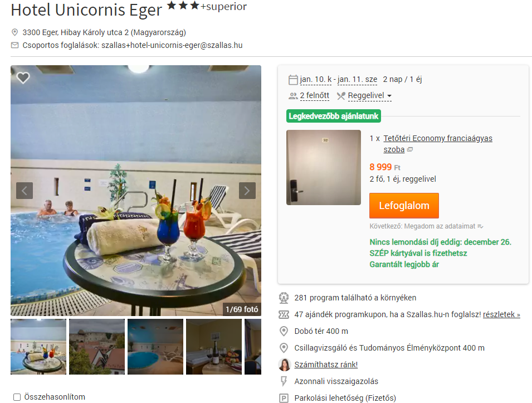Image resolution: width=532 pixels, height=403 pixels.
Task: Open the room door photo
Action: 324,167
